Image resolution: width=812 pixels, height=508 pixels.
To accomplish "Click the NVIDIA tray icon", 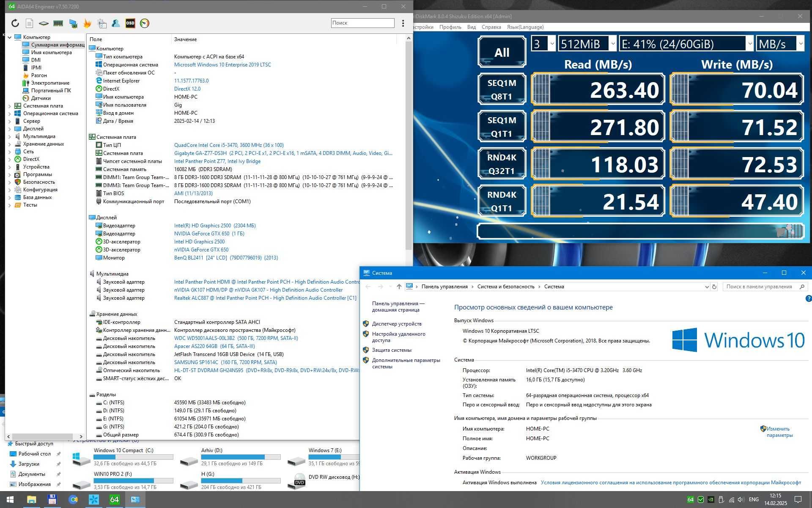I will tap(711, 500).
